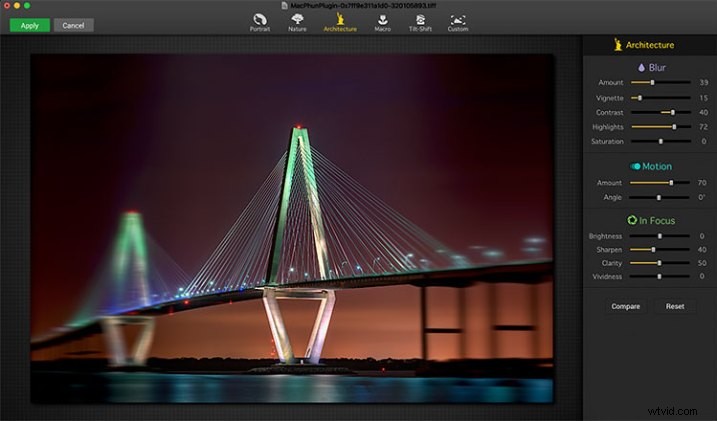The height and width of the screenshot is (421, 717).
Task: Click the Architecture panel title text
Action: 650,45
